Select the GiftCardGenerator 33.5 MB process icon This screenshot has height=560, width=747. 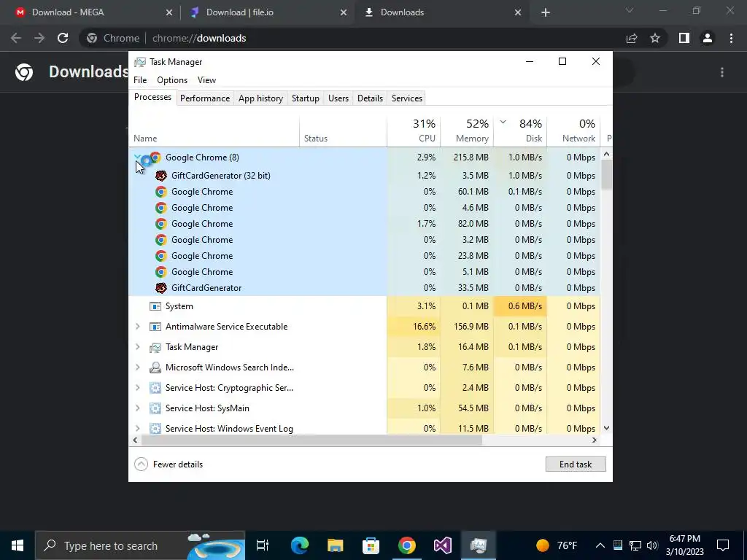[161, 288]
